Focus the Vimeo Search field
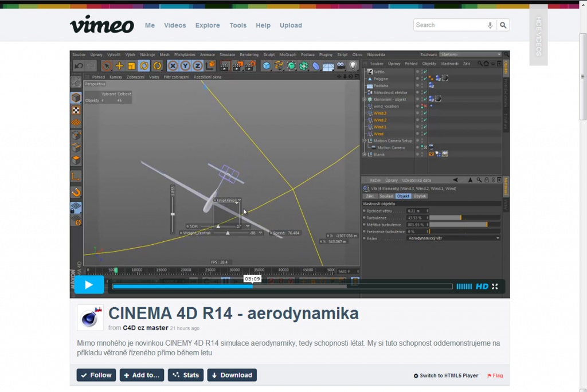This screenshot has width=587, height=392. [x=450, y=25]
